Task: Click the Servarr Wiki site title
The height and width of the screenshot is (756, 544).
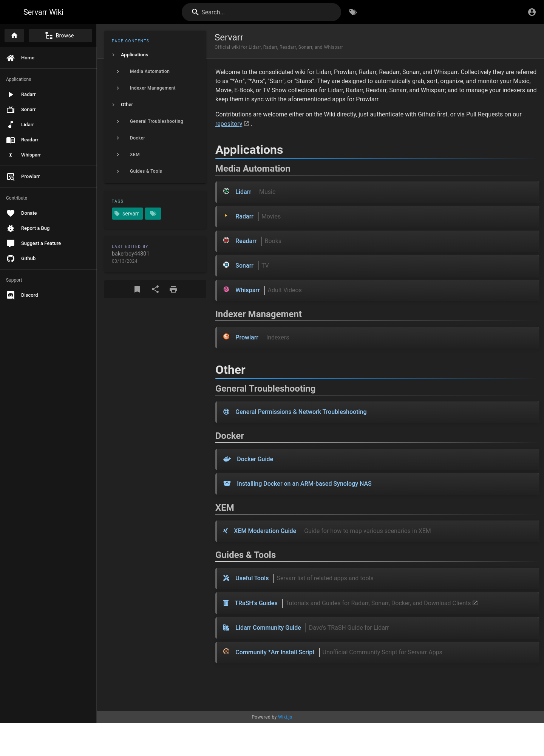Action: [x=43, y=12]
